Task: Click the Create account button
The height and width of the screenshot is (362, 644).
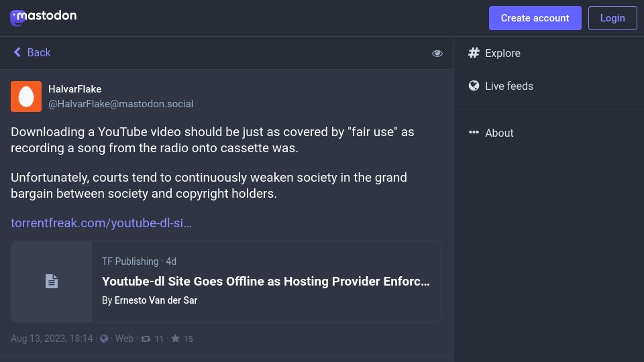Action: [x=535, y=18]
